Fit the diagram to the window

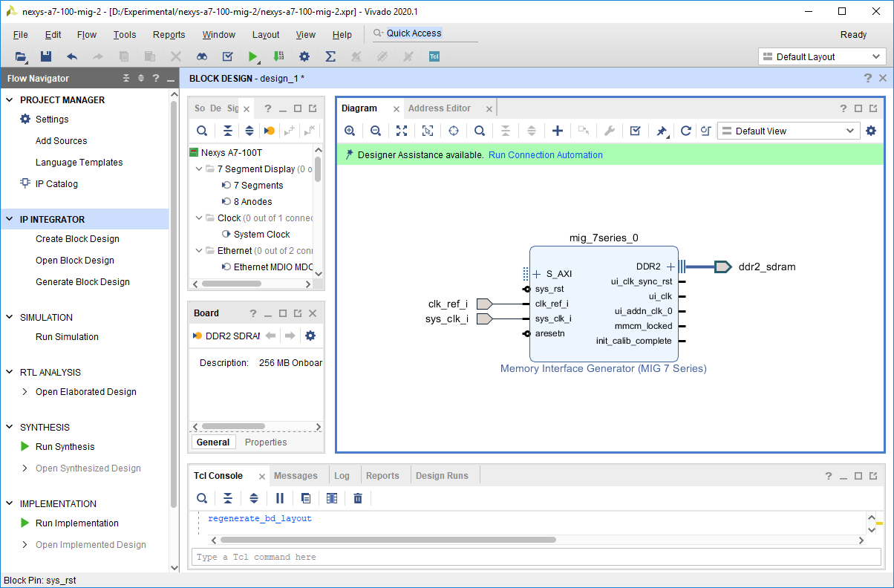click(x=402, y=131)
